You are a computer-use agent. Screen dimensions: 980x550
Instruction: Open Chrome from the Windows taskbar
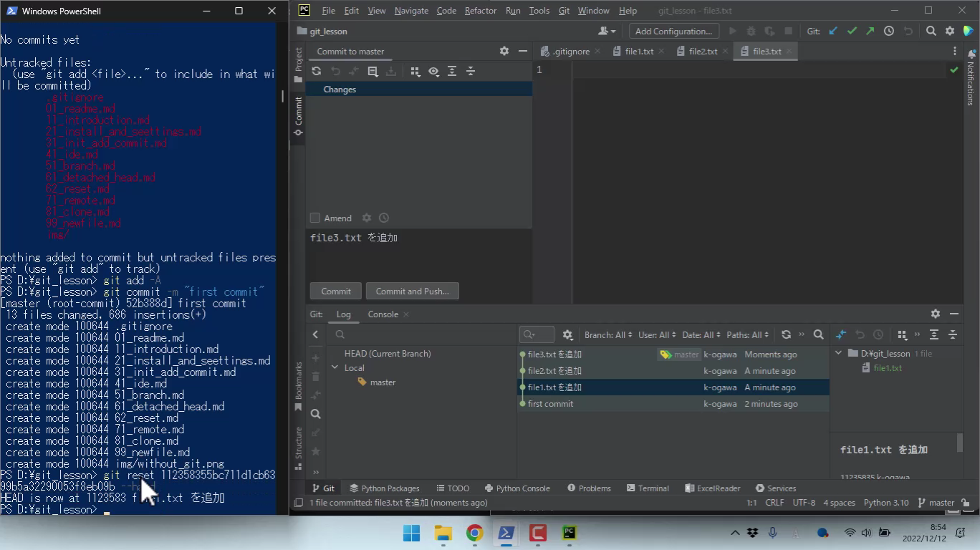tap(474, 533)
